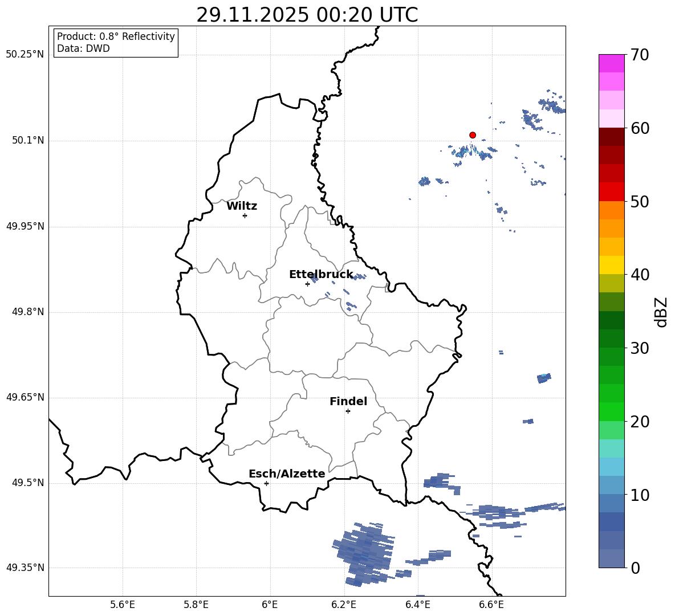Click the dBZ colorbar label

coord(661,312)
